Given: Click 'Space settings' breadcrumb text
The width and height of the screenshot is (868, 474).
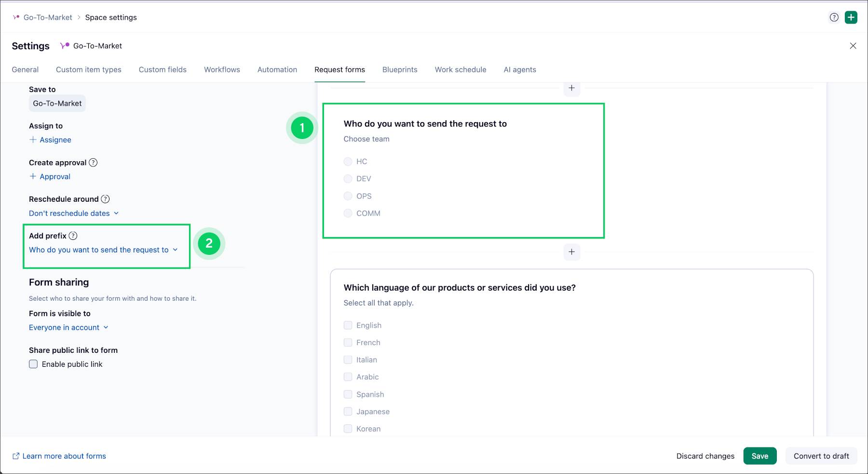Looking at the screenshot, I should point(111,17).
